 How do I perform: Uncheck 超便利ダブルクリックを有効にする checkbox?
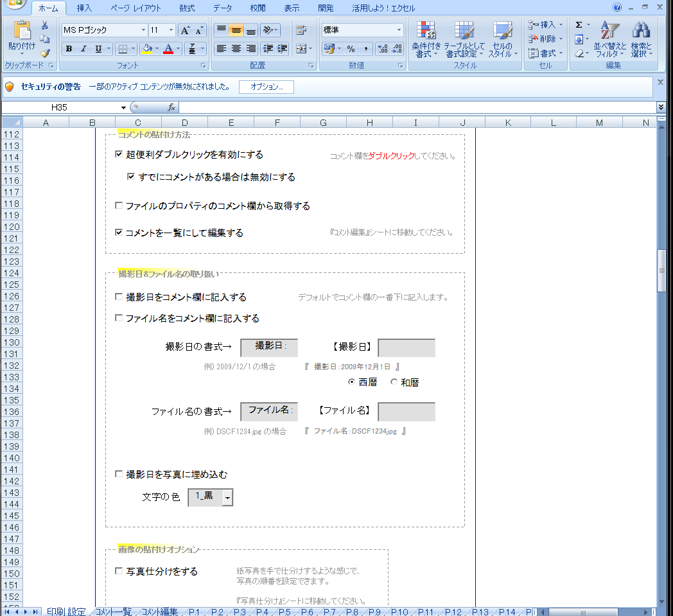point(119,154)
